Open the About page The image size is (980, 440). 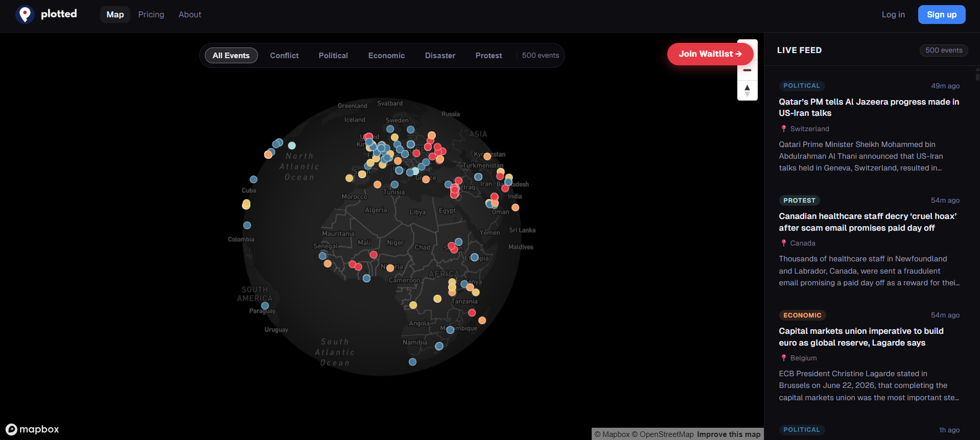(190, 14)
